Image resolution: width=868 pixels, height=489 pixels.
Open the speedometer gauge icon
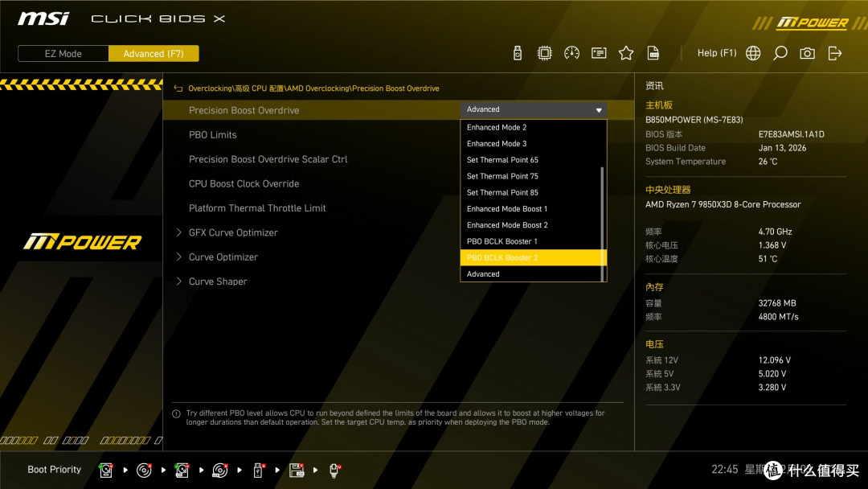tap(571, 53)
